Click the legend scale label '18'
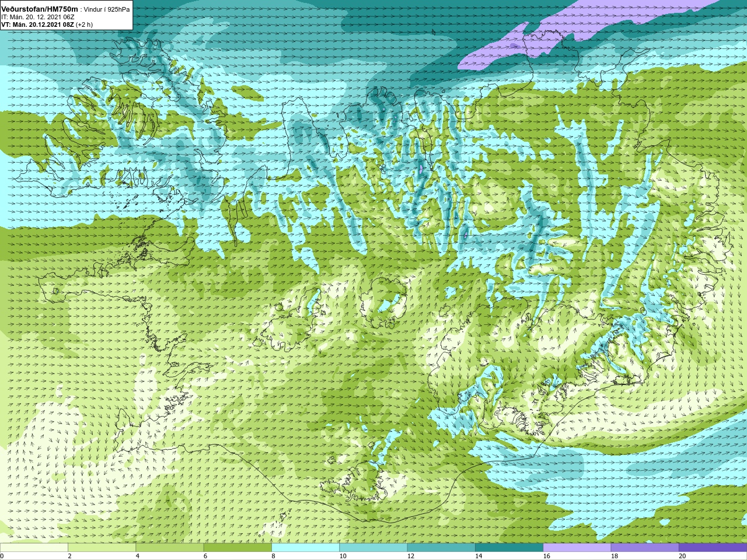747x560 pixels. [x=614, y=556]
